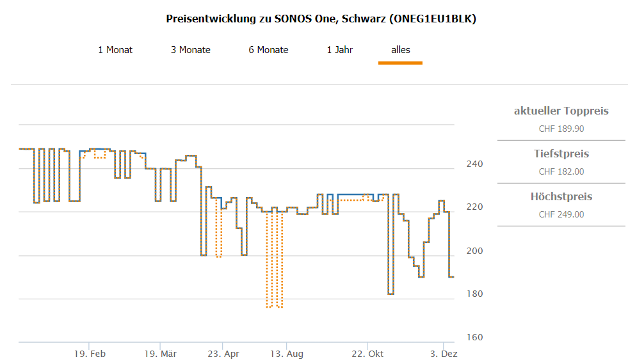
Task: Click the 240 value on the price axis
Action: (x=474, y=164)
